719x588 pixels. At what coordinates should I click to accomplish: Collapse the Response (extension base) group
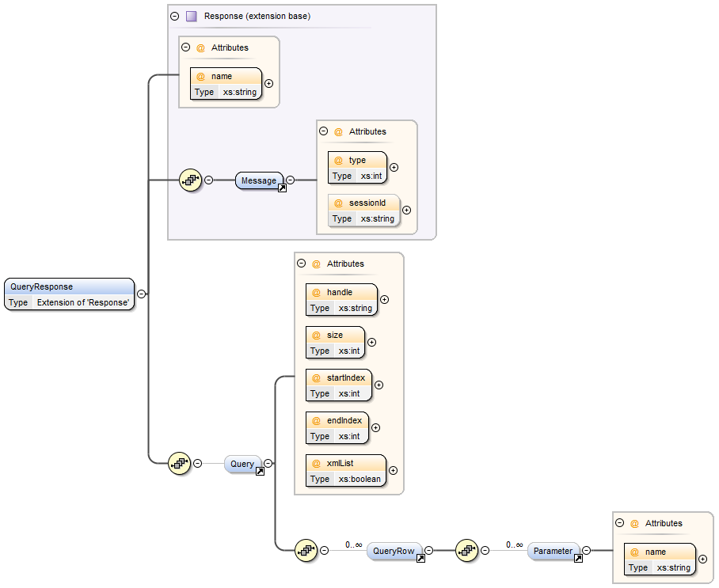point(174,16)
